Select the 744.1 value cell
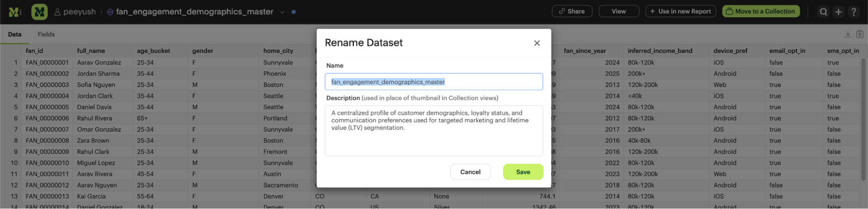This screenshot has height=209, width=868. coord(547,196)
